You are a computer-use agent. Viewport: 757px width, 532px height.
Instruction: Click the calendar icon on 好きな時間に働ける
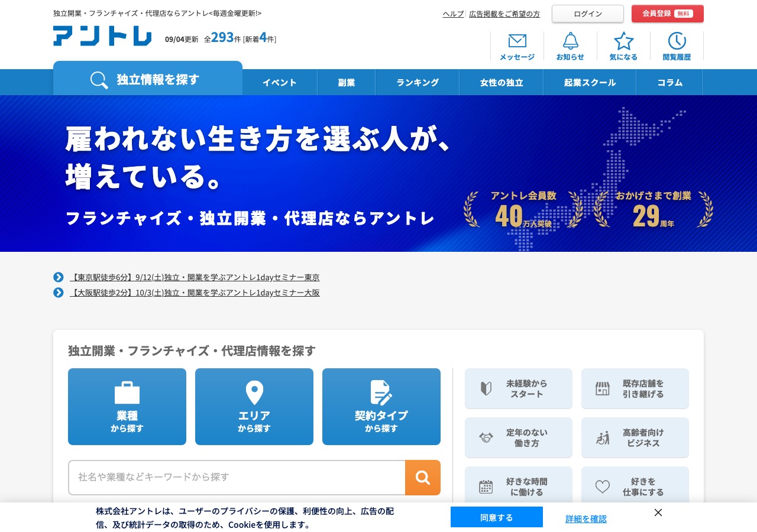[x=486, y=486]
